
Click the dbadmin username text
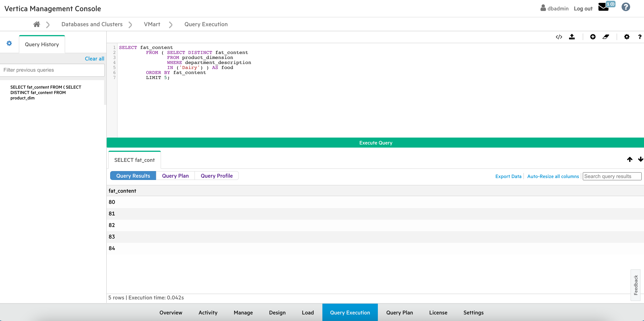click(x=558, y=8)
